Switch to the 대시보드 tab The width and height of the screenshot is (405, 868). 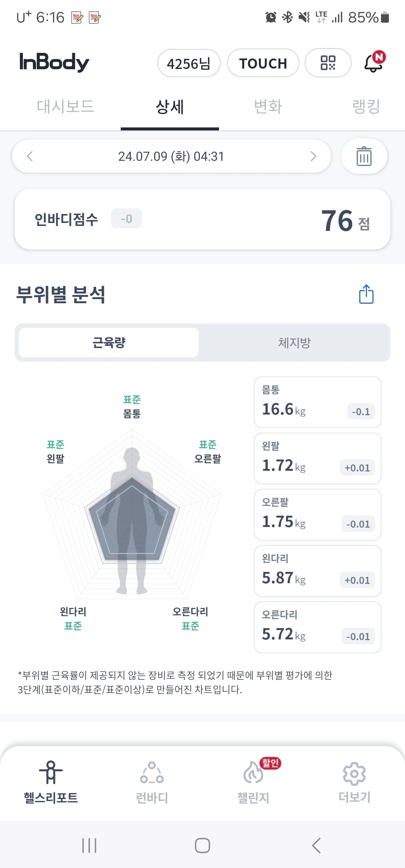[65, 106]
